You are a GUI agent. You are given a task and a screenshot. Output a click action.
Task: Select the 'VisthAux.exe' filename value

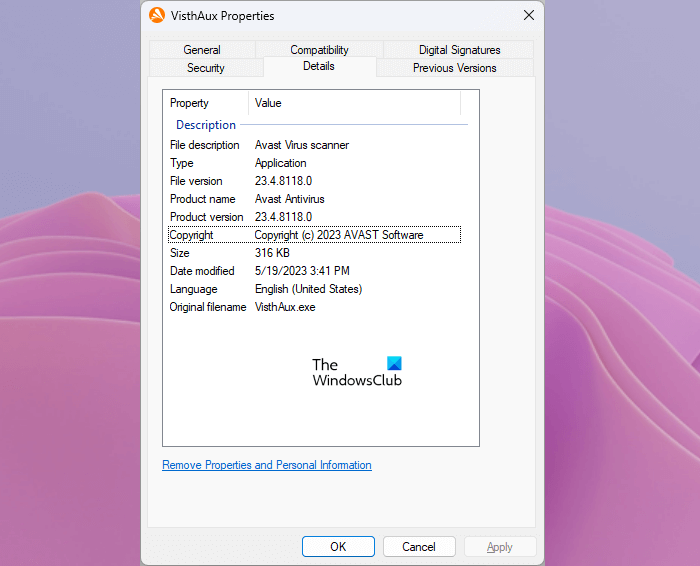click(x=285, y=307)
